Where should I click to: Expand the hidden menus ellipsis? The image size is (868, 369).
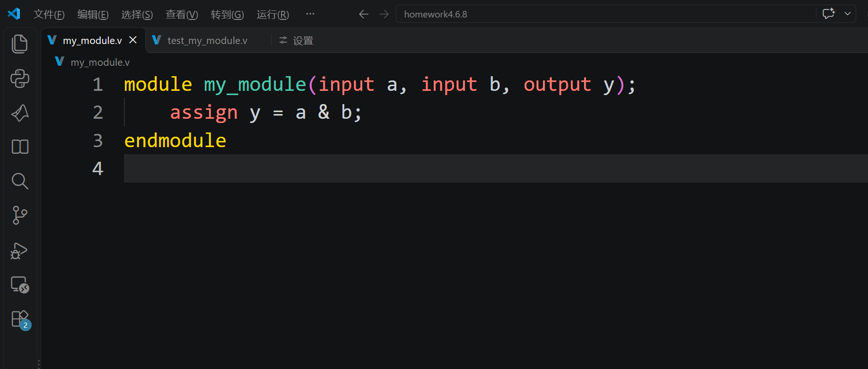310,14
